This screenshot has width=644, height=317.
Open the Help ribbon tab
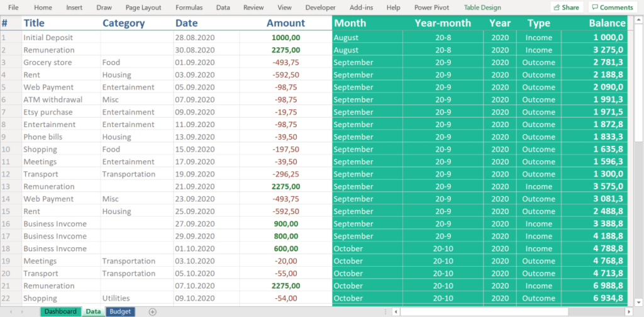click(x=394, y=8)
